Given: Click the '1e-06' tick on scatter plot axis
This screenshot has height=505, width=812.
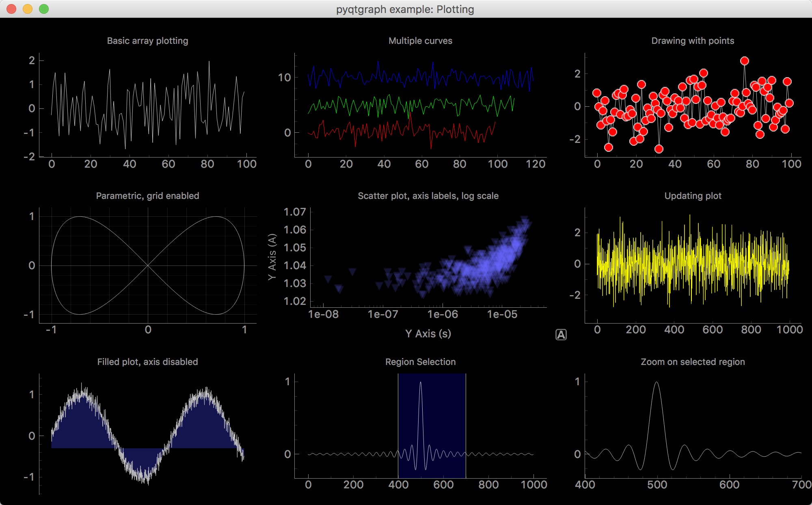Looking at the screenshot, I should 443,314.
